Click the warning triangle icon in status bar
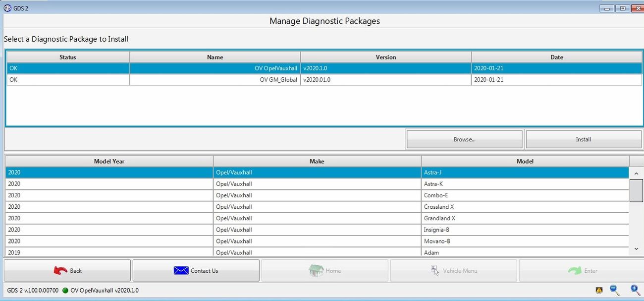 point(599,290)
